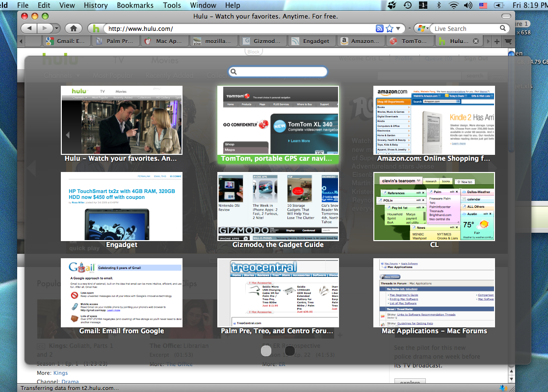Go forward with the Forward arrow button
The image size is (548, 392).
pos(44,28)
